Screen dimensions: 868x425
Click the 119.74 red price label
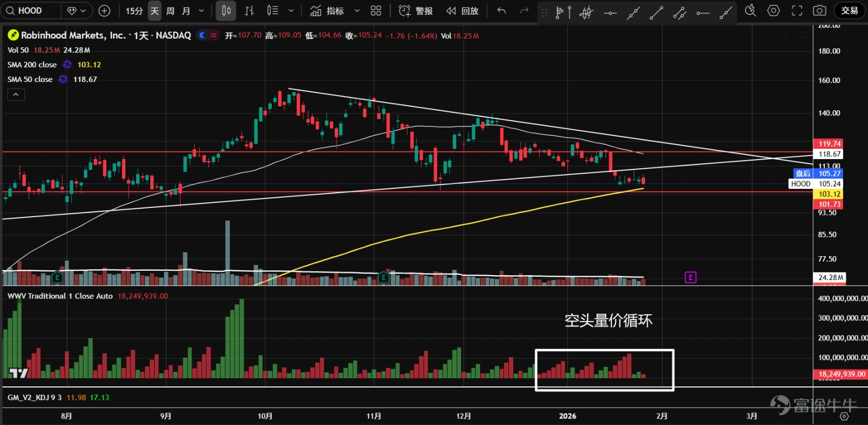click(828, 144)
